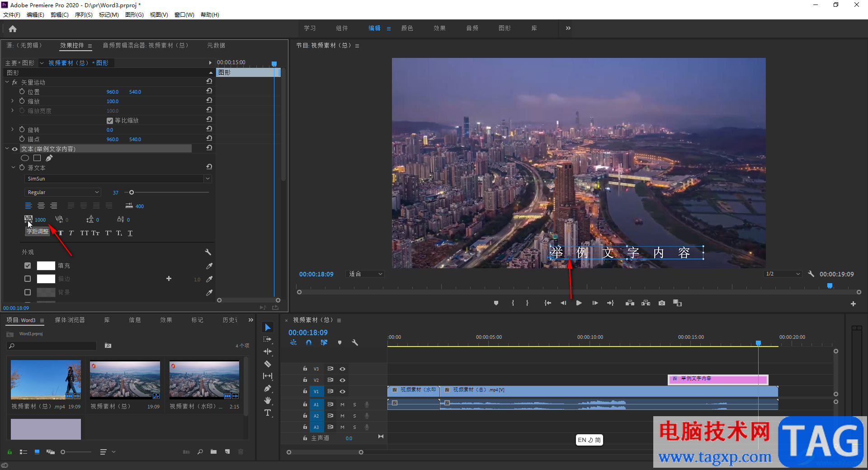Pick the free-draw bezier mask pen
The height and width of the screenshot is (470, 868).
coord(49,158)
